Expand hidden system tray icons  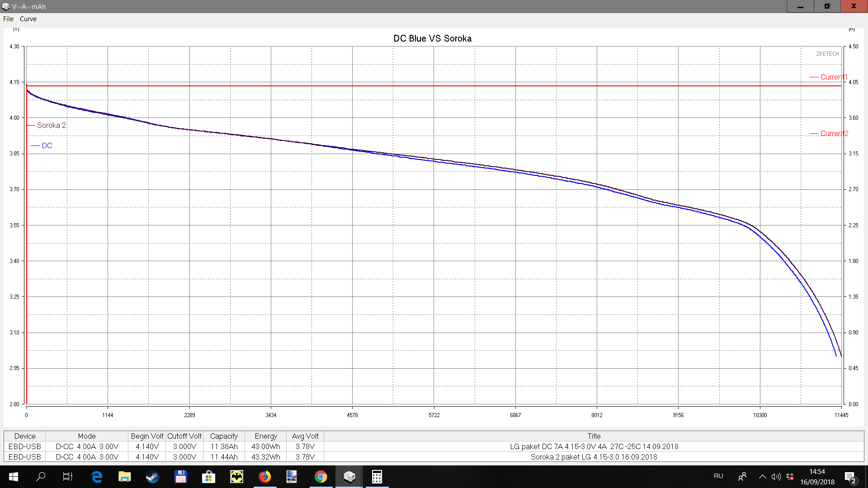pyautogui.click(x=762, y=477)
